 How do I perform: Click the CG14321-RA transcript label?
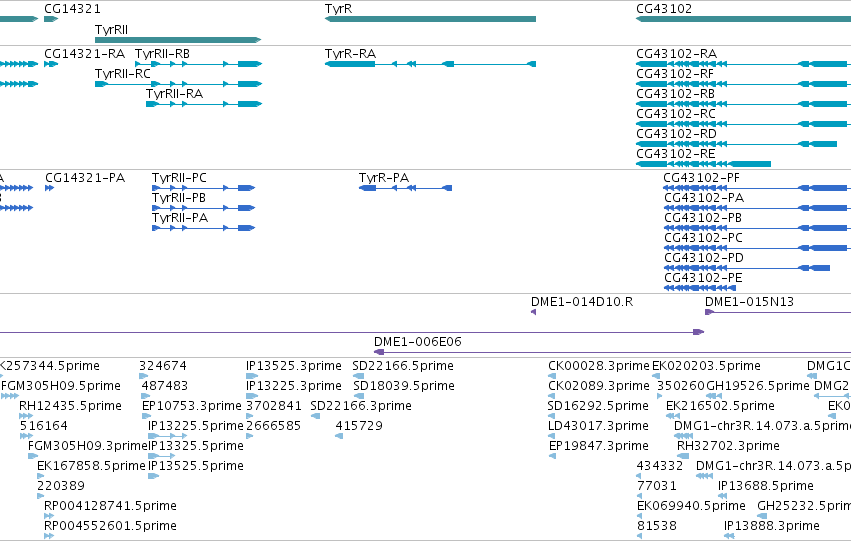tap(85, 54)
